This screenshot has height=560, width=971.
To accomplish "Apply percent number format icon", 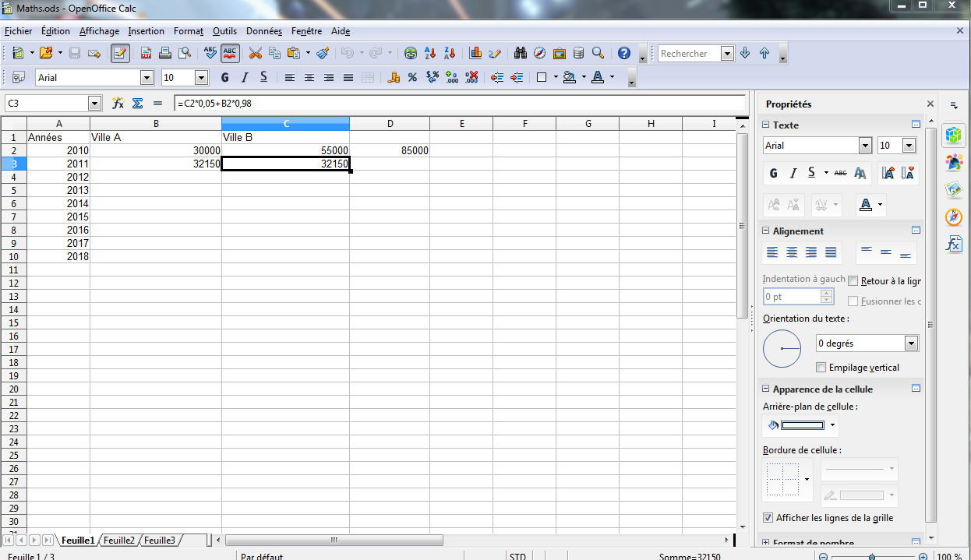I will pos(412,77).
